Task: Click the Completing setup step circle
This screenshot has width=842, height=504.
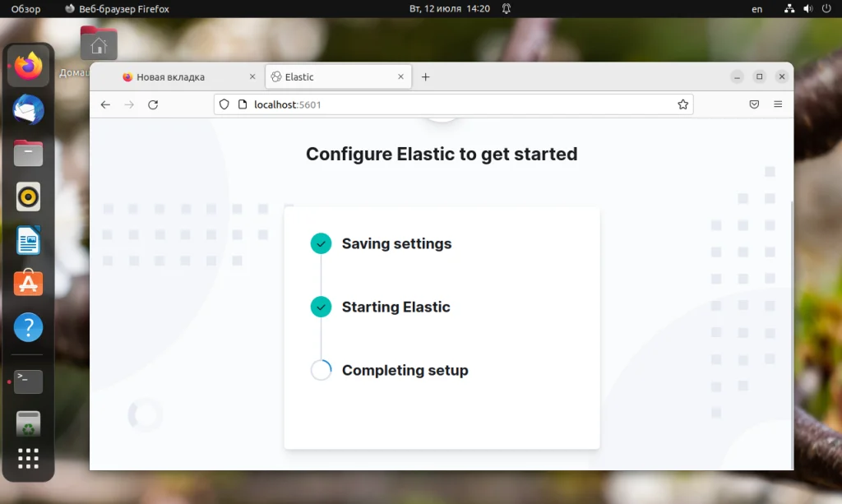Action: pos(321,370)
